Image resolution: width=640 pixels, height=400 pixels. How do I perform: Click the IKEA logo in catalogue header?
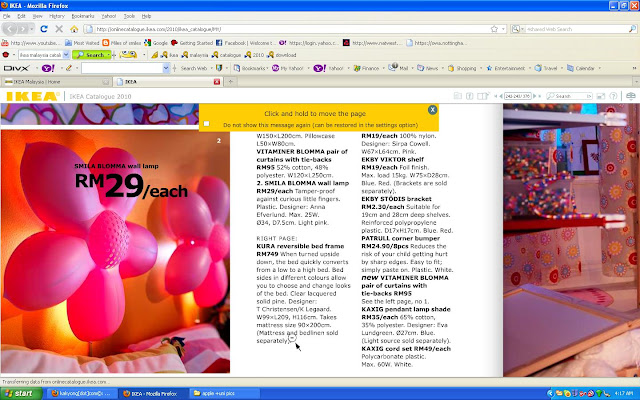point(33,96)
